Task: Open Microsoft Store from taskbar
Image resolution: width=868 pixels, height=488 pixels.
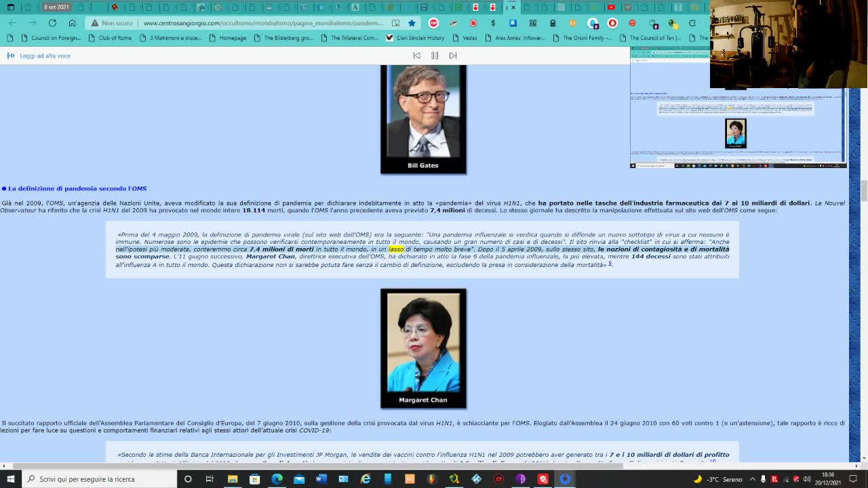Action: click(x=254, y=479)
